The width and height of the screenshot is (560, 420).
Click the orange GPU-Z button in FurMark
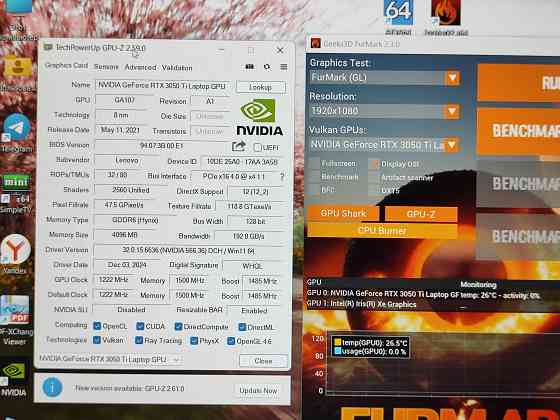[421, 214]
